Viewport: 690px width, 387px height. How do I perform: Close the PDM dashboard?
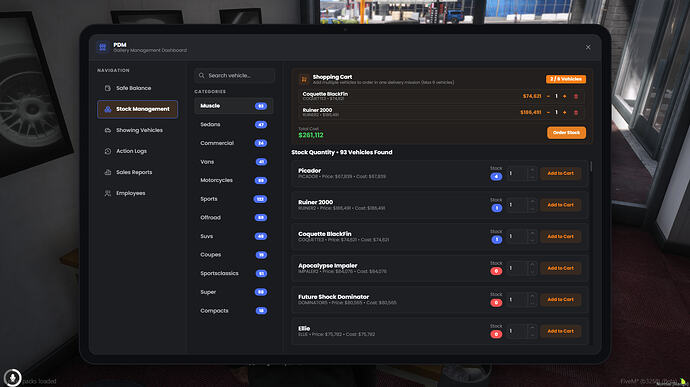point(588,47)
